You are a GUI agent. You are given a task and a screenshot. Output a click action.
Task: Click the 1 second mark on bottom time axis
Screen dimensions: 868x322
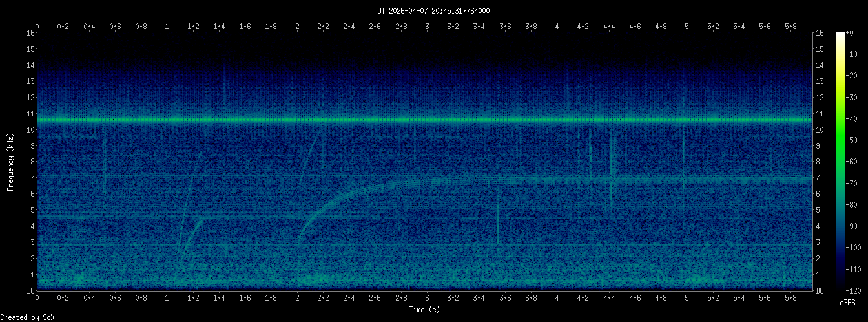[167, 298]
